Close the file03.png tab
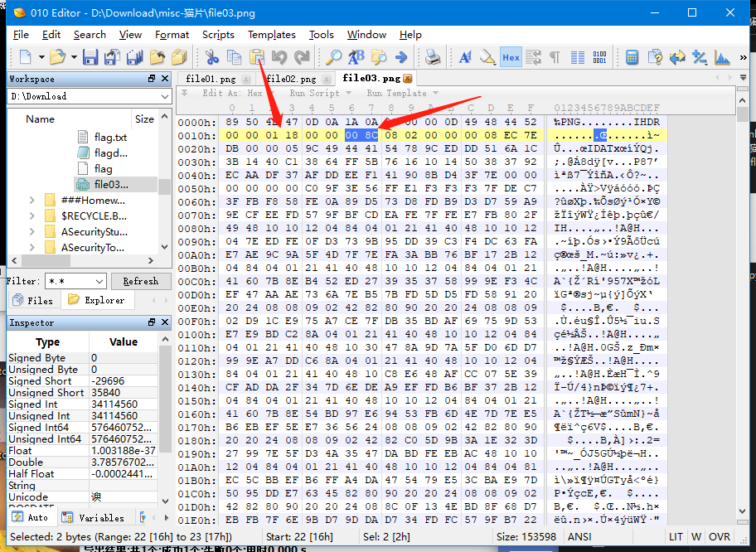The height and width of the screenshot is (552, 756). (x=408, y=79)
